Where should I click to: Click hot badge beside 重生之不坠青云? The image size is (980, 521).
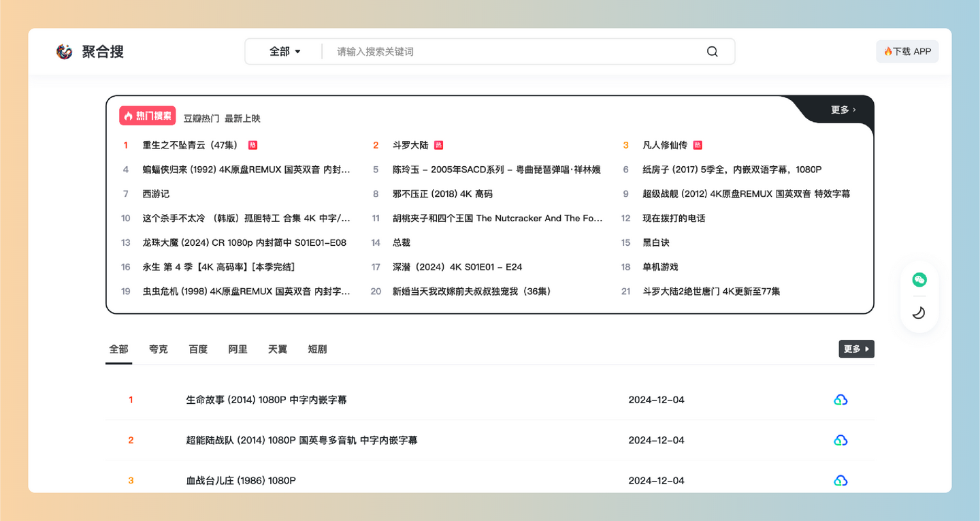252,145
